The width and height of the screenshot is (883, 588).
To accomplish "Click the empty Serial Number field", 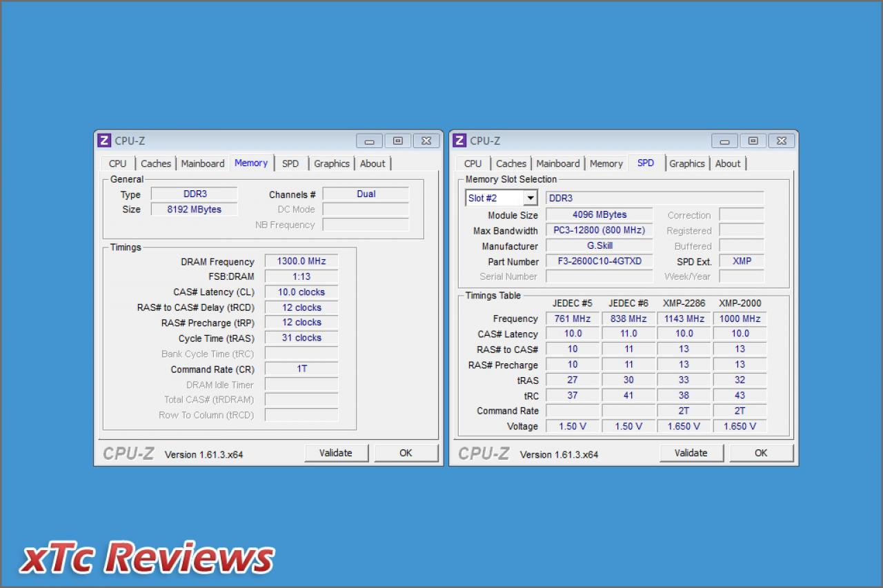I will (599, 276).
